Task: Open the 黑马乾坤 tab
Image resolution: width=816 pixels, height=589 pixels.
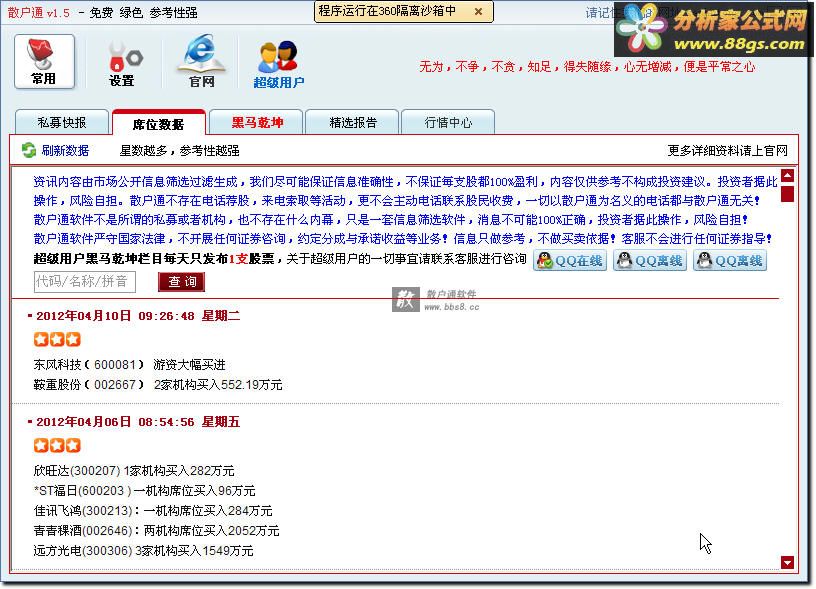Action: tap(257, 122)
